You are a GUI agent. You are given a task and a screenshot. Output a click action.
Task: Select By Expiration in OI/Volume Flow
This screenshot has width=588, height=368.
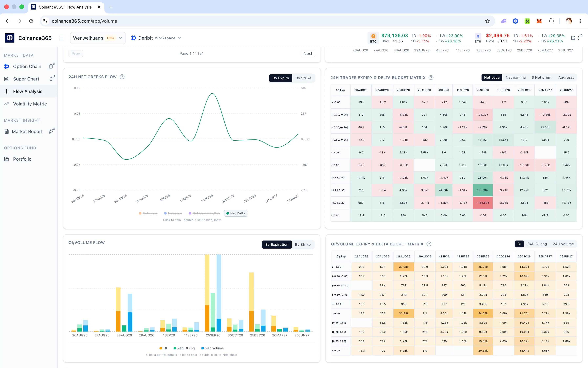coord(277,244)
